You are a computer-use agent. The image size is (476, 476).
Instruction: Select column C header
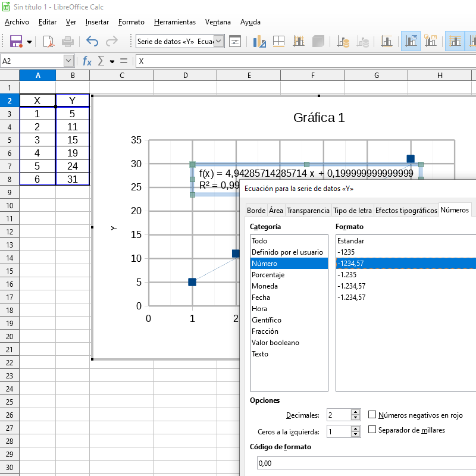point(121,76)
